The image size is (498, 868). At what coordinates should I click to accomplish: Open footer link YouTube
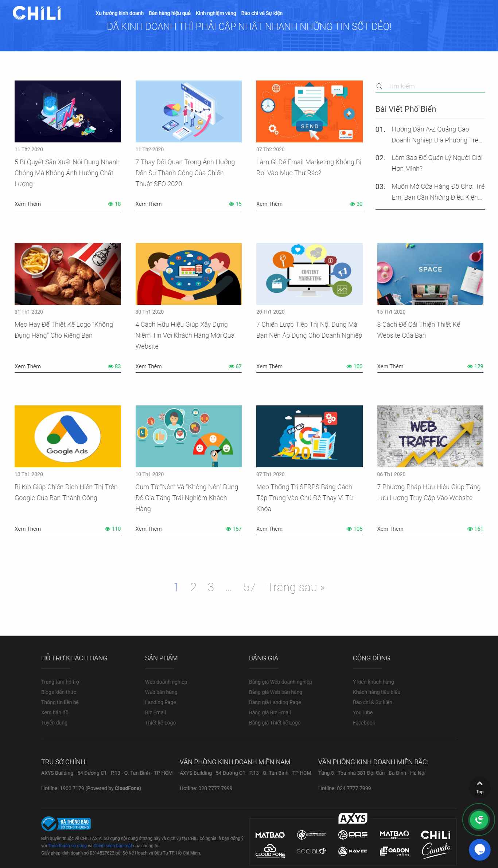[x=363, y=712]
